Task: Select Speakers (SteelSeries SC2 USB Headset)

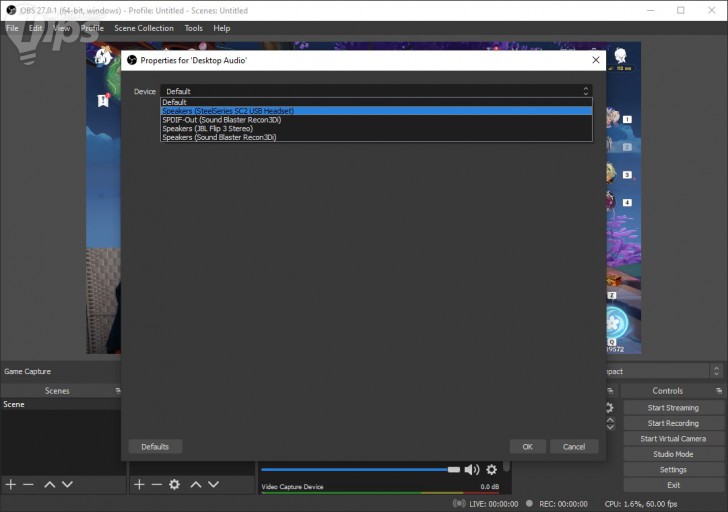Action: pyautogui.click(x=376, y=111)
